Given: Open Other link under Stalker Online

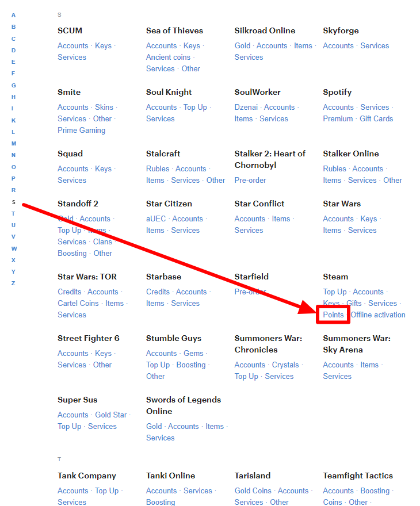Looking at the screenshot, I should (392, 180).
